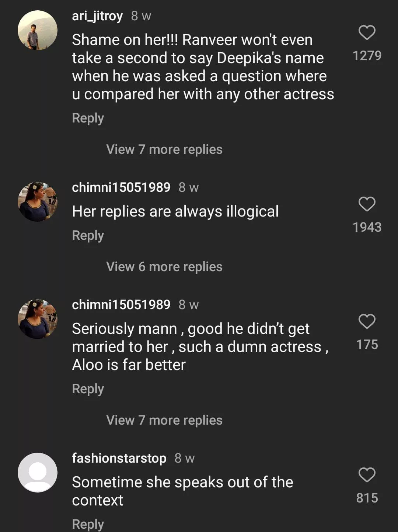Show 7 more replies under Aloo comment
The width and height of the screenshot is (398, 532).
pos(164,420)
